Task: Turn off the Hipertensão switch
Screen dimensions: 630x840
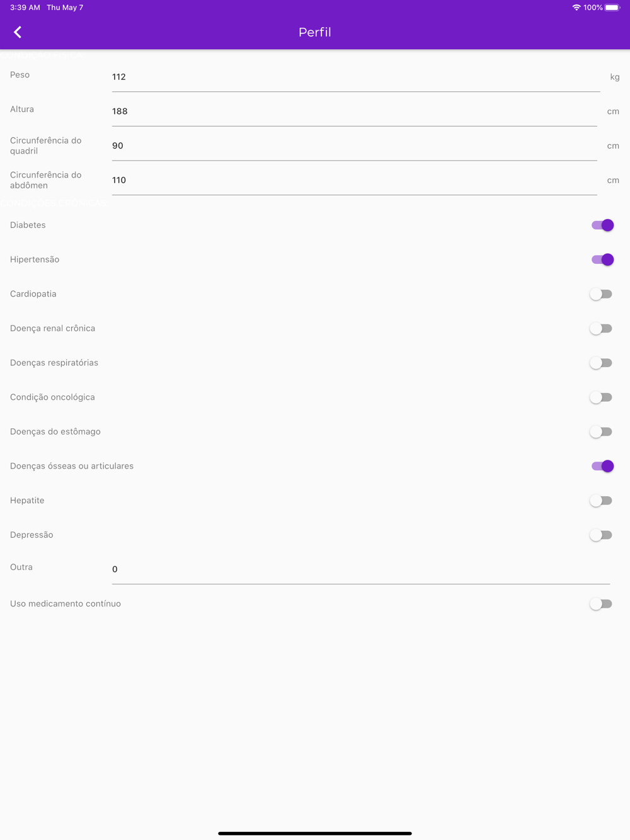Action: (602, 259)
